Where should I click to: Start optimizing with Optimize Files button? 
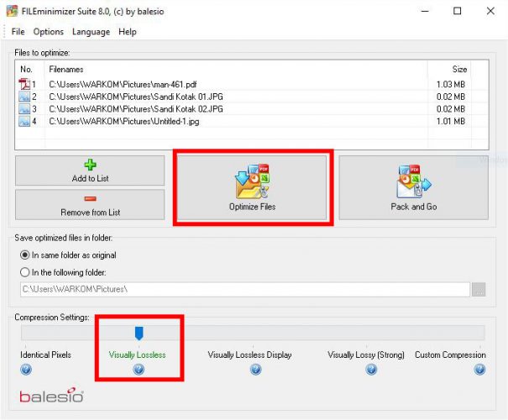[x=252, y=187]
